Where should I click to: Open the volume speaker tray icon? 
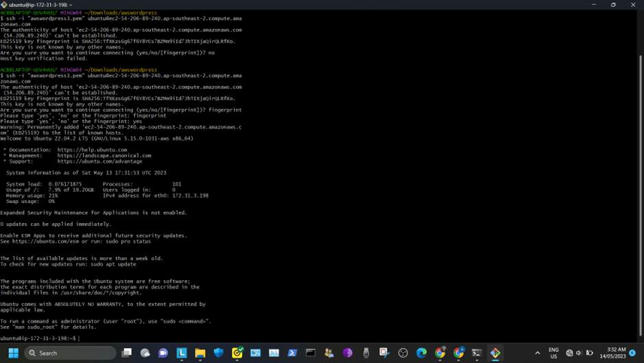579,353
